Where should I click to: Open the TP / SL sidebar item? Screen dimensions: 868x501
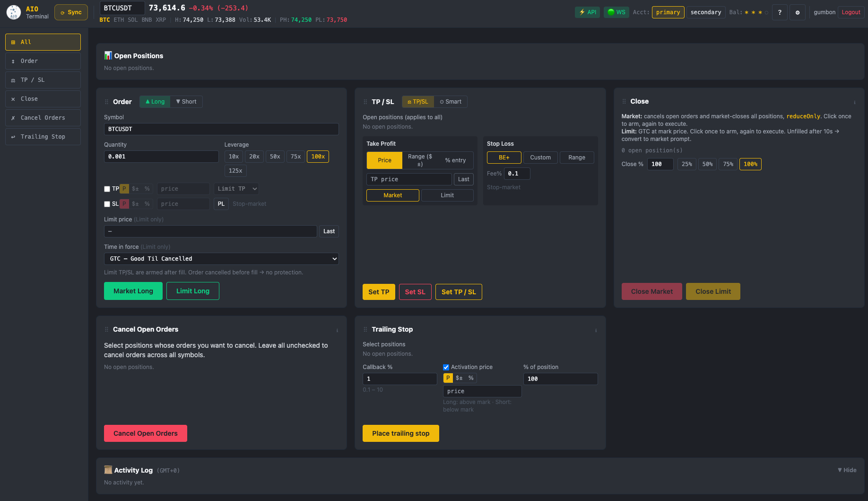(43, 80)
